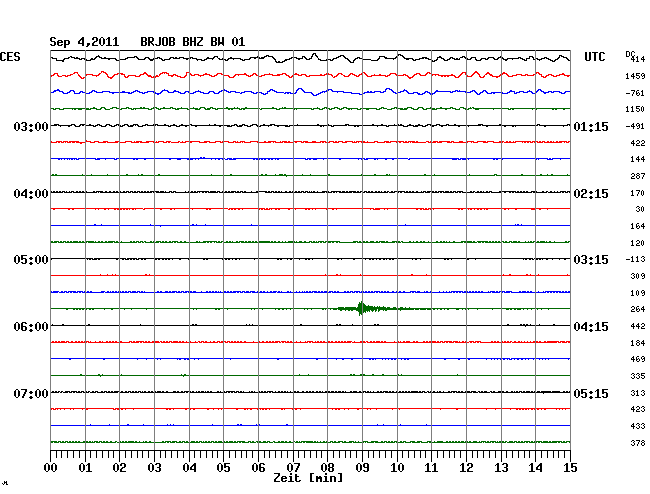Click the station title "BRJOB BHZ BW 01"

coord(193,42)
